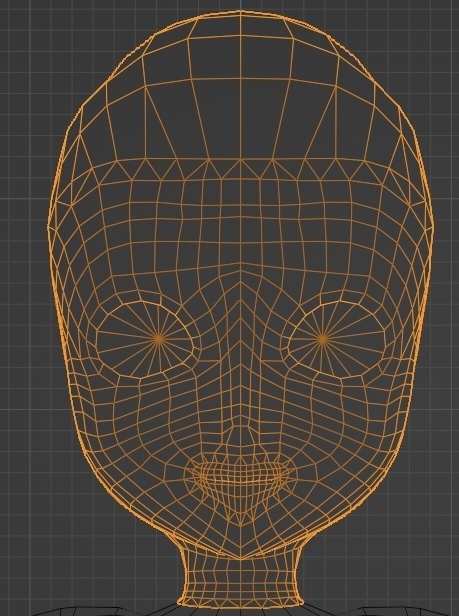Viewport: 459px width, 616px height.
Task: Click the left corner of the mouth
Action: [x=193, y=477]
